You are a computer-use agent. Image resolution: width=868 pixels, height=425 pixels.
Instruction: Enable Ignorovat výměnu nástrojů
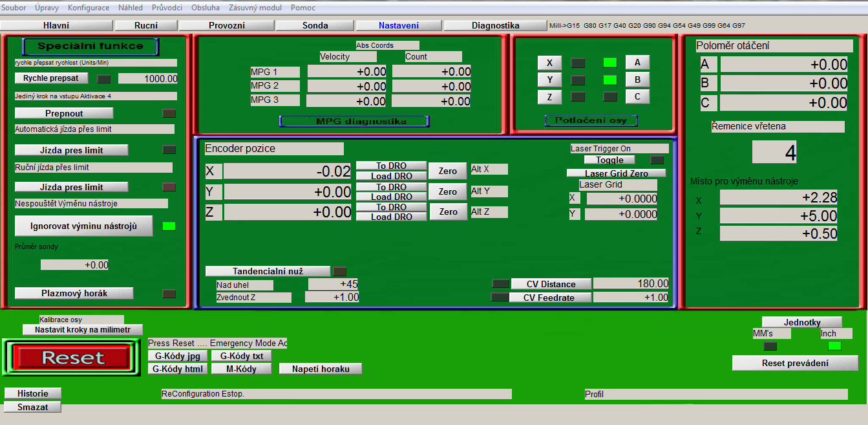click(84, 226)
